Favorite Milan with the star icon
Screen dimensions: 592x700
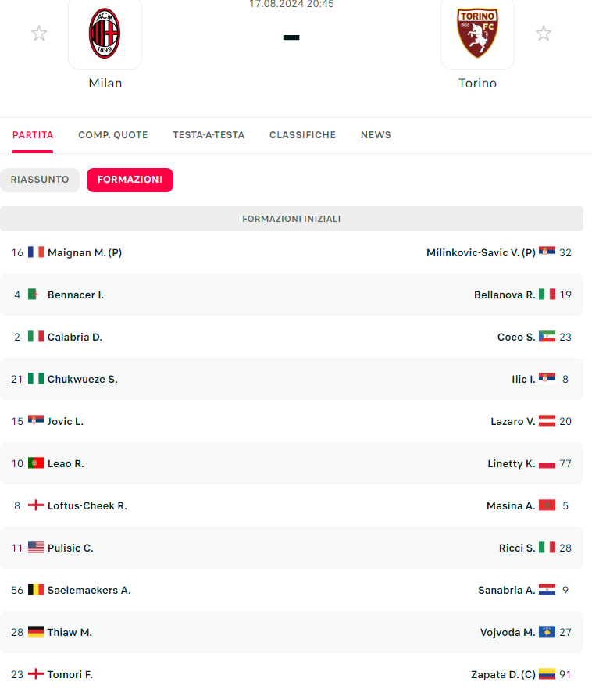point(39,34)
